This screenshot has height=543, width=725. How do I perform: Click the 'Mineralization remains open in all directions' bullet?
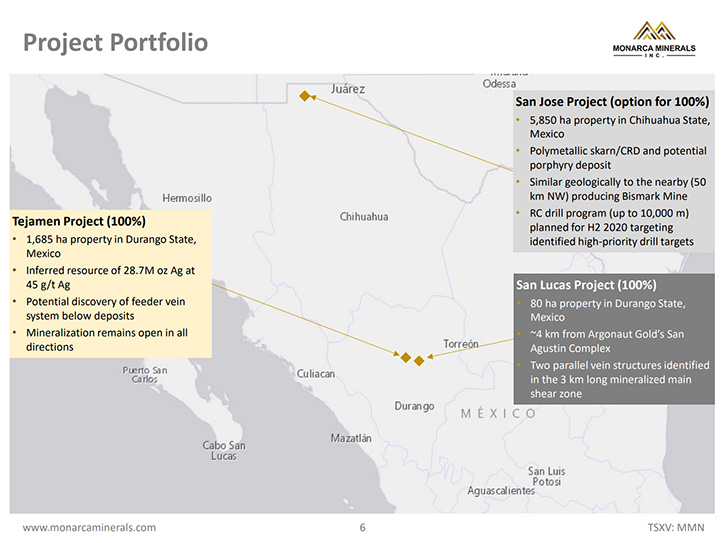pyautogui.click(x=107, y=339)
